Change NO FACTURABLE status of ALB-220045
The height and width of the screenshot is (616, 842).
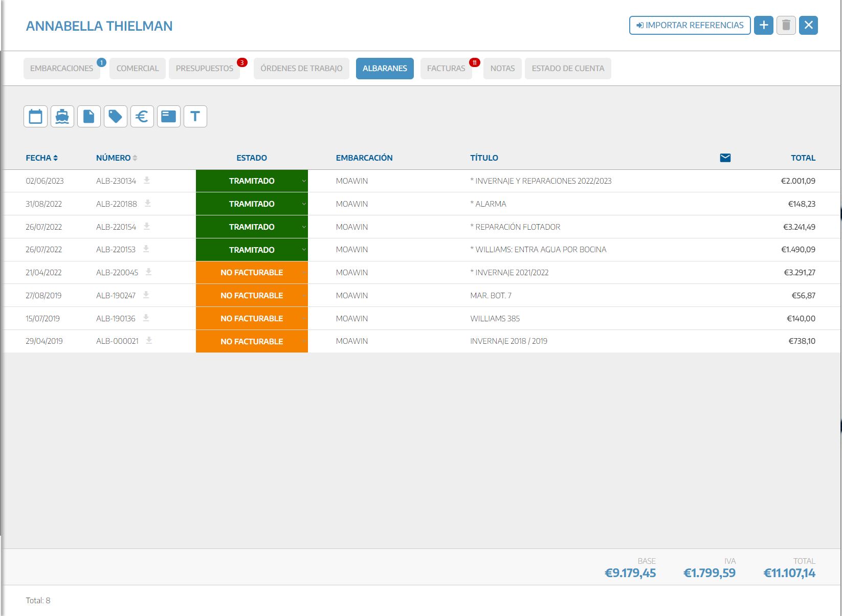(252, 273)
